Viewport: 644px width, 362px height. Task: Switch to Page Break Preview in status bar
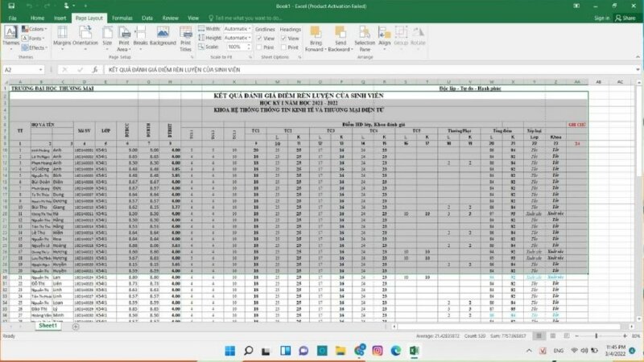coord(567,335)
